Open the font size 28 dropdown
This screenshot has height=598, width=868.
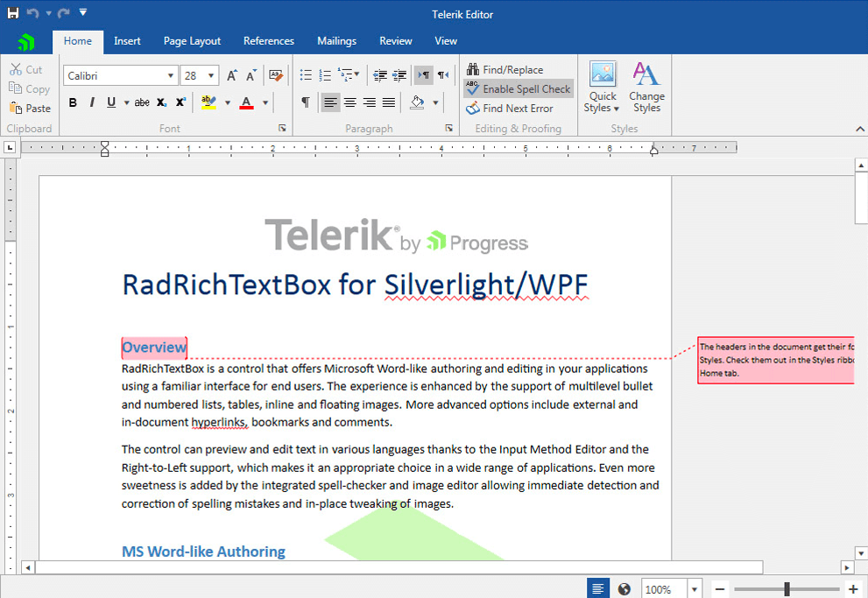click(210, 74)
